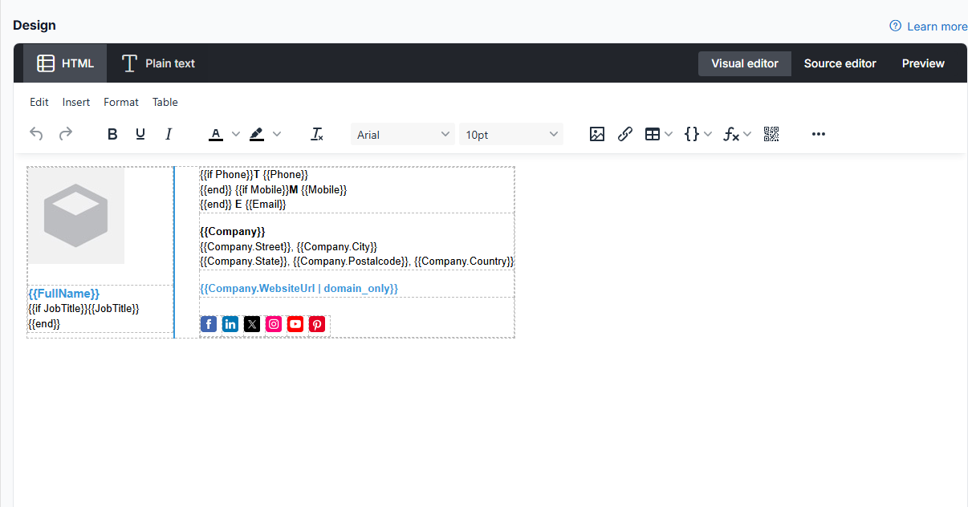Insert or edit a link
Viewport: 980px width, 507px height.
(x=625, y=134)
